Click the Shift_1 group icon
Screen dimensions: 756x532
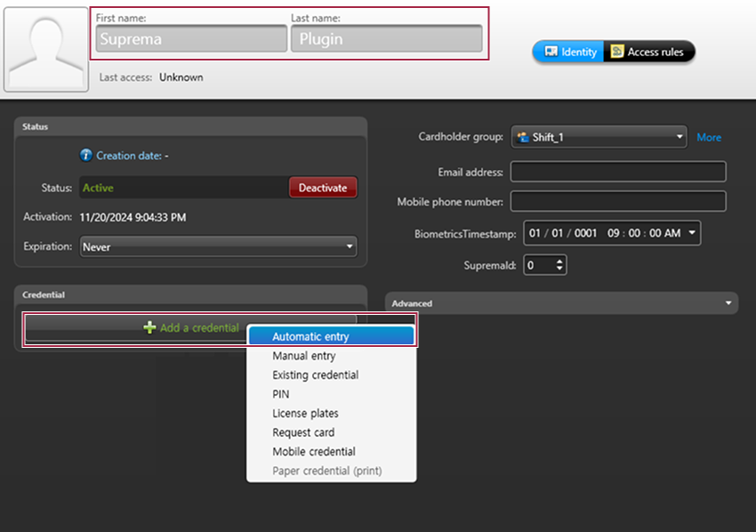click(x=523, y=138)
